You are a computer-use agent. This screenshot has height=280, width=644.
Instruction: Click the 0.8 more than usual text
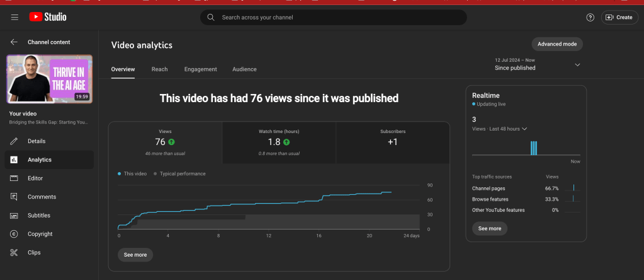tap(279, 153)
